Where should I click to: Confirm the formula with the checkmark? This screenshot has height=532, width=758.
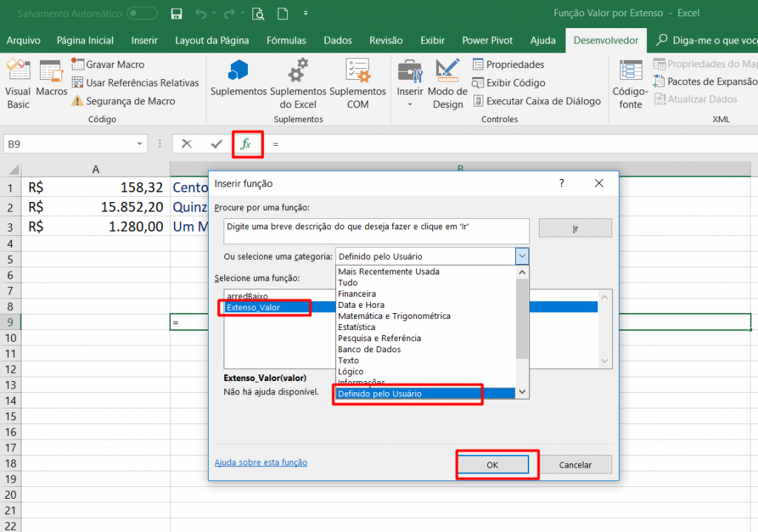point(217,144)
